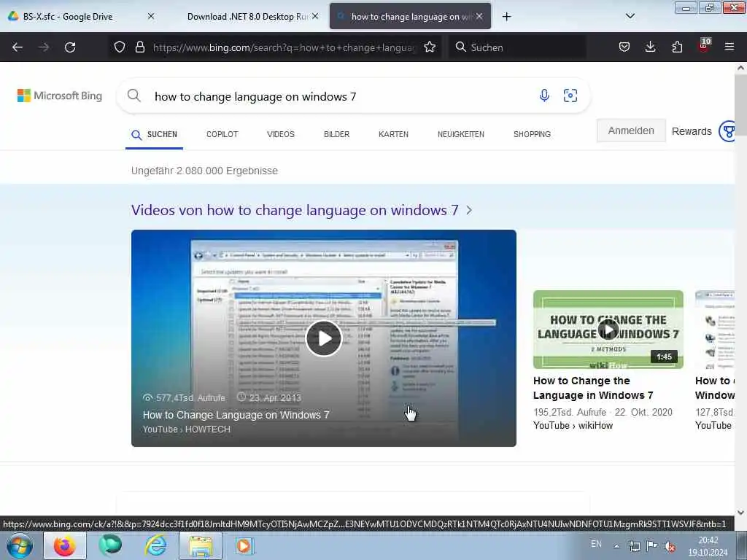Play the wikiHow video thumbnail
This screenshot has width=747, height=560.
pos(608,330)
